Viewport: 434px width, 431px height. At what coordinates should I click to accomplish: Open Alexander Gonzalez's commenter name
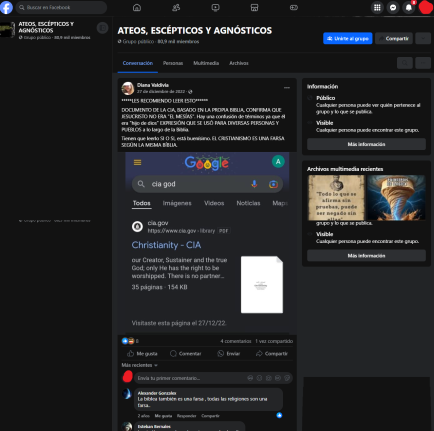tap(157, 393)
